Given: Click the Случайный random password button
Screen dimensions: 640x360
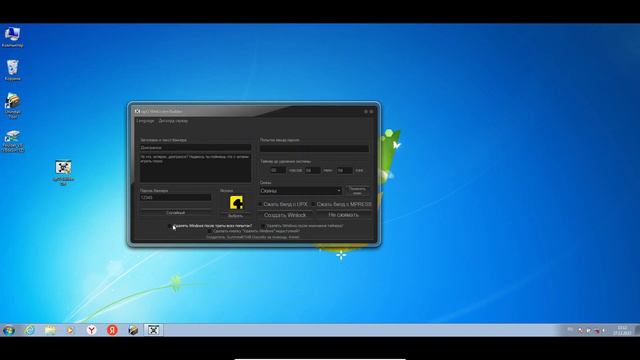Looking at the screenshot, I should pyautogui.click(x=176, y=213).
